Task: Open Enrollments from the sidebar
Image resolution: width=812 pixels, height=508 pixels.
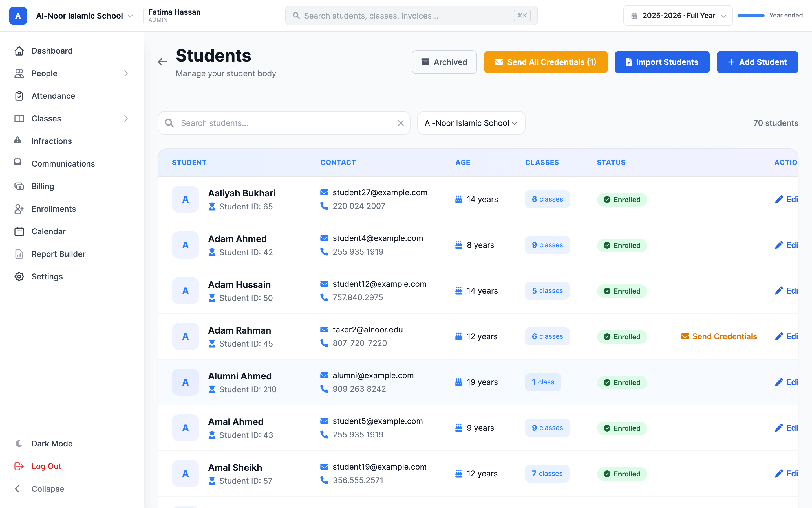Action: point(54,209)
